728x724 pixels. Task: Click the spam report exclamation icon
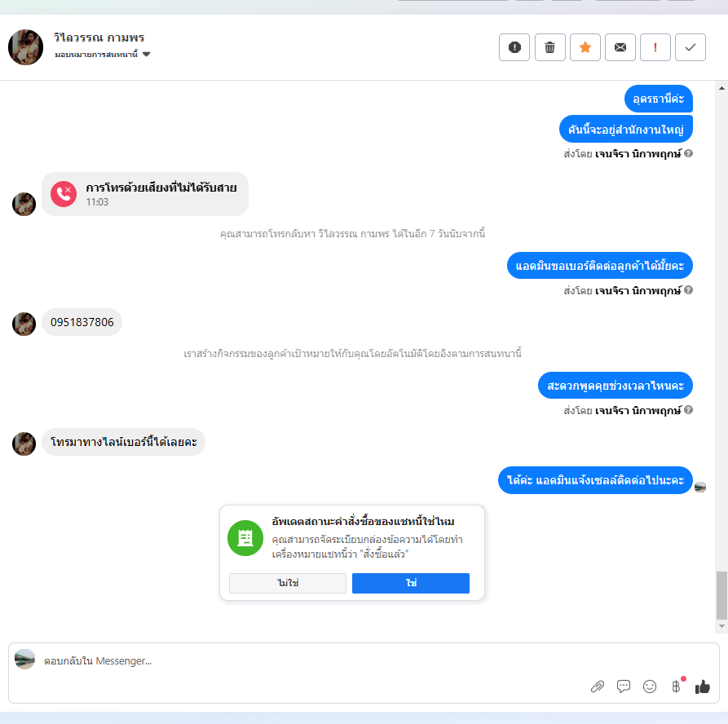coord(514,47)
